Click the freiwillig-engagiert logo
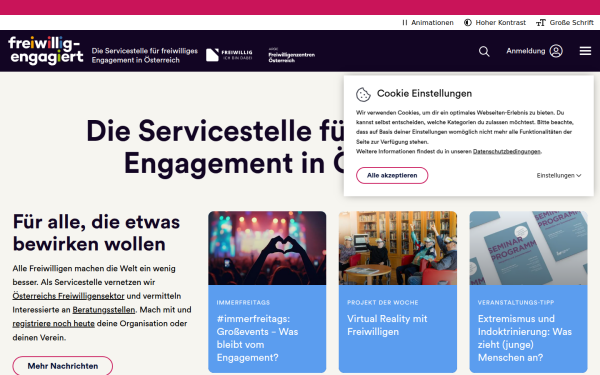The height and width of the screenshot is (375, 600). tap(46, 50)
